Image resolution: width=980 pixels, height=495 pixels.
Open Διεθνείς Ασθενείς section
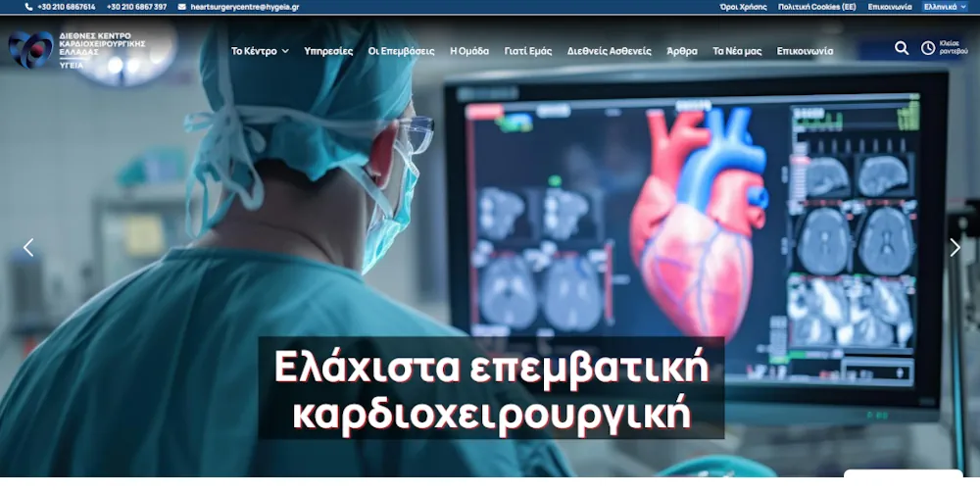[x=609, y=51]
